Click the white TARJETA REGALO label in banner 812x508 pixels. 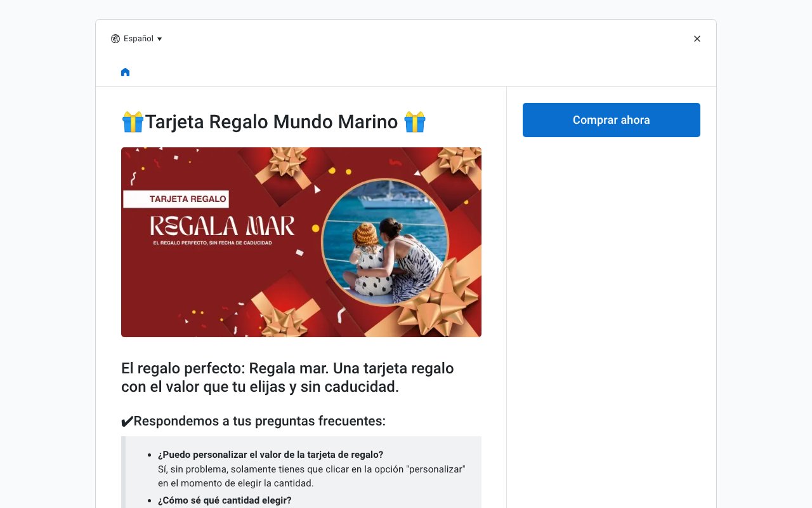point(176,199)
